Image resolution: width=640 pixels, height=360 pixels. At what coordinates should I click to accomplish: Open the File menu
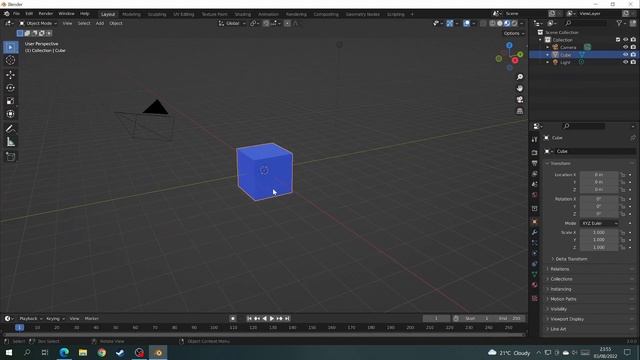coord(16,13)
